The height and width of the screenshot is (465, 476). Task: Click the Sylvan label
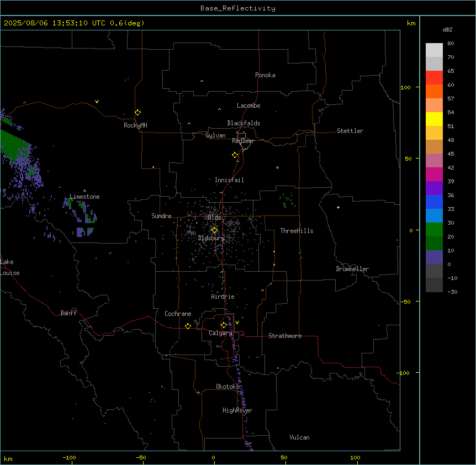215,135
